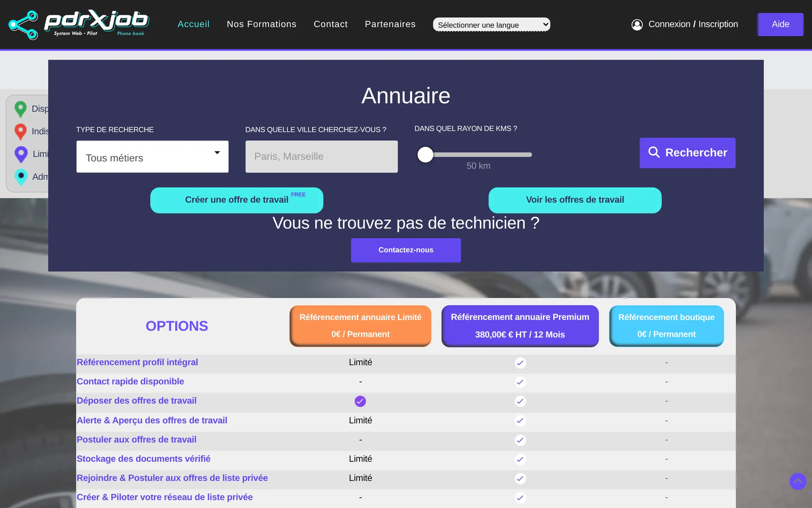The width and height of the screenshot is (812, 508).
Task: Open the Sélectionner une langue dropdown
Action: [491, 25]
